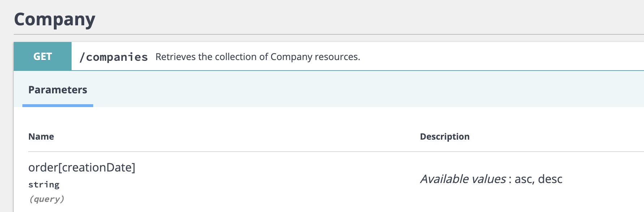
Task: Click the colon after 'Available values'
Action: (510, 180)
